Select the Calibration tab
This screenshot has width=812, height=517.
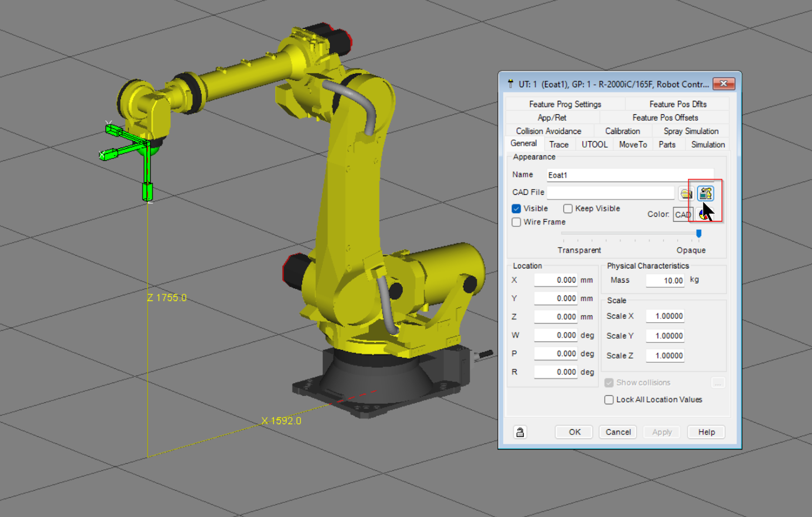pos(622,131)
